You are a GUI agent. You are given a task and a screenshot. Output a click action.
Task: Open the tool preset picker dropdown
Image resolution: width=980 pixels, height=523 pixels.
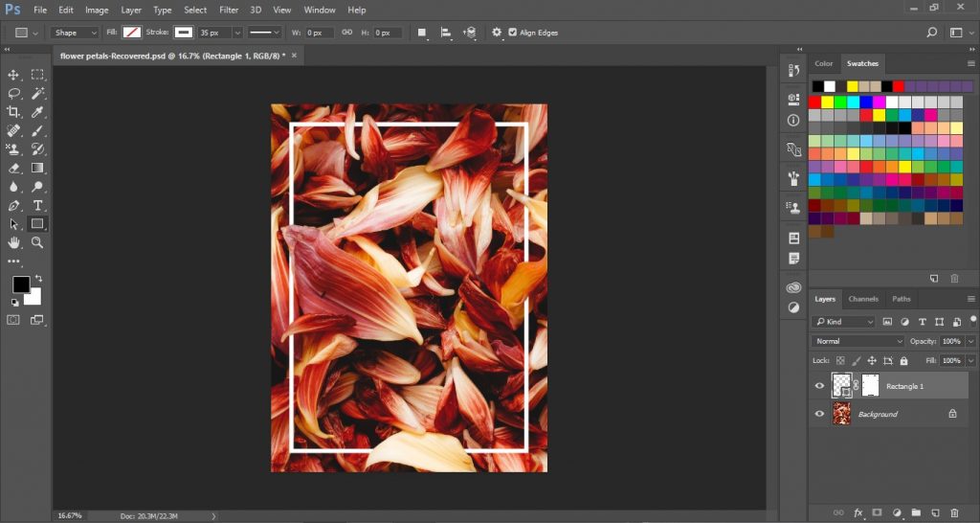[x=26, y=33]
